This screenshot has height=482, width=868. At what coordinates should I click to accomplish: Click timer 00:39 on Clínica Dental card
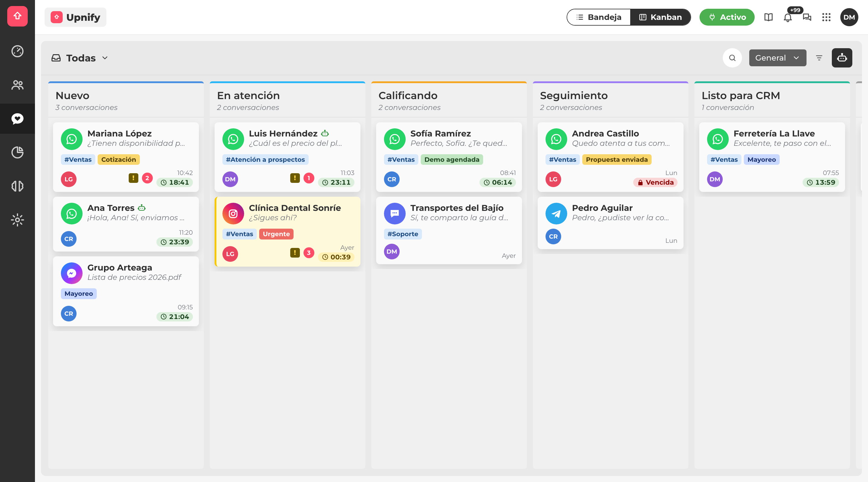point(336,257)
